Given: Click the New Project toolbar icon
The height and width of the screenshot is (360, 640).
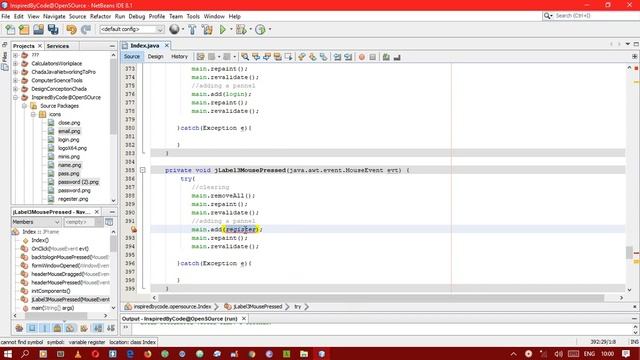Looking at the screenshot, I should [24, 29].
